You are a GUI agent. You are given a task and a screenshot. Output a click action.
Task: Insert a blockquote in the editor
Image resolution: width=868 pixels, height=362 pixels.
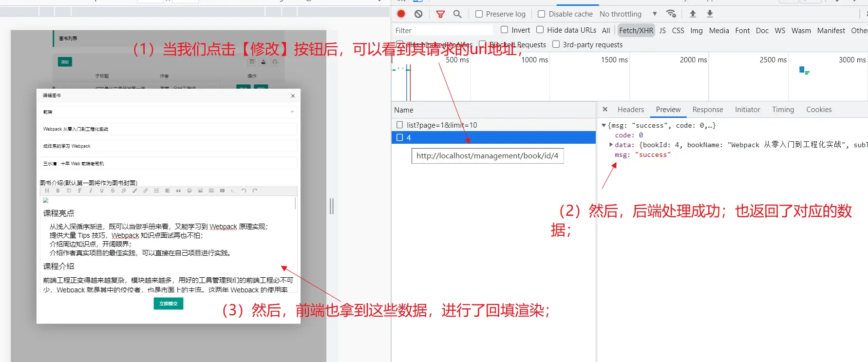point(178,191)
